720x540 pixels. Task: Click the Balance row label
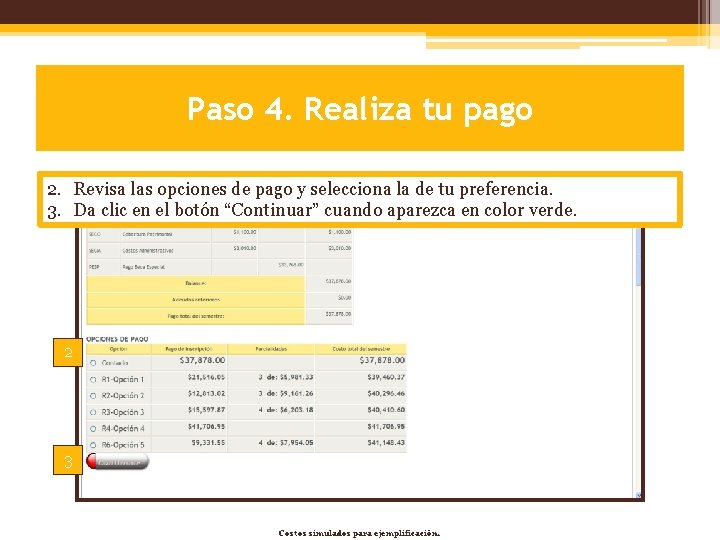click(x=196, y=283)
